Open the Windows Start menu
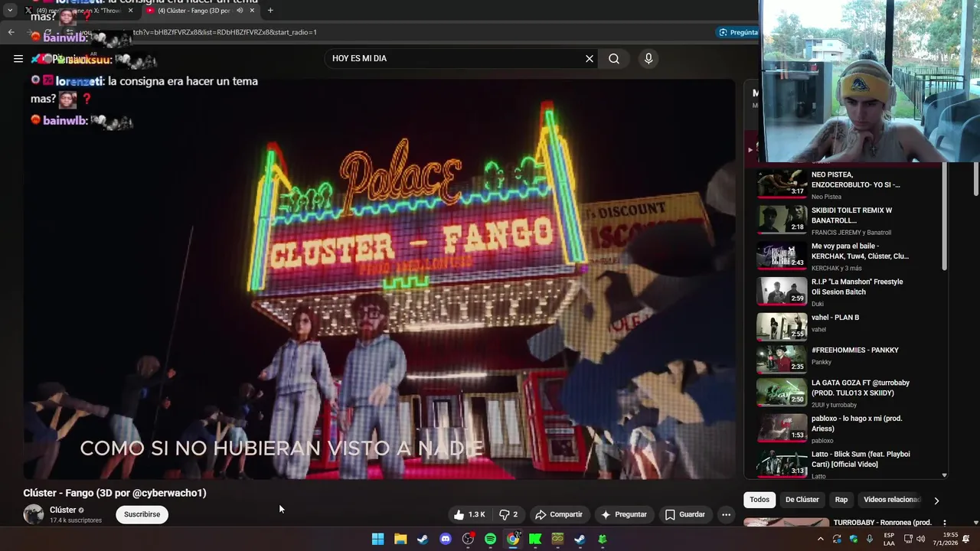980x551 pixels. pyautogui.click(x=378, y=539)
